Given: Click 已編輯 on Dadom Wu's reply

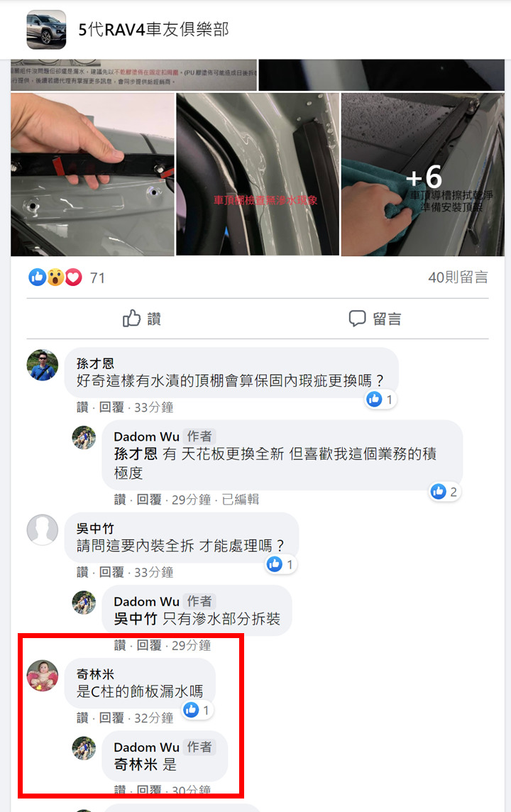Looking at the screenshot, I should 240,500.
